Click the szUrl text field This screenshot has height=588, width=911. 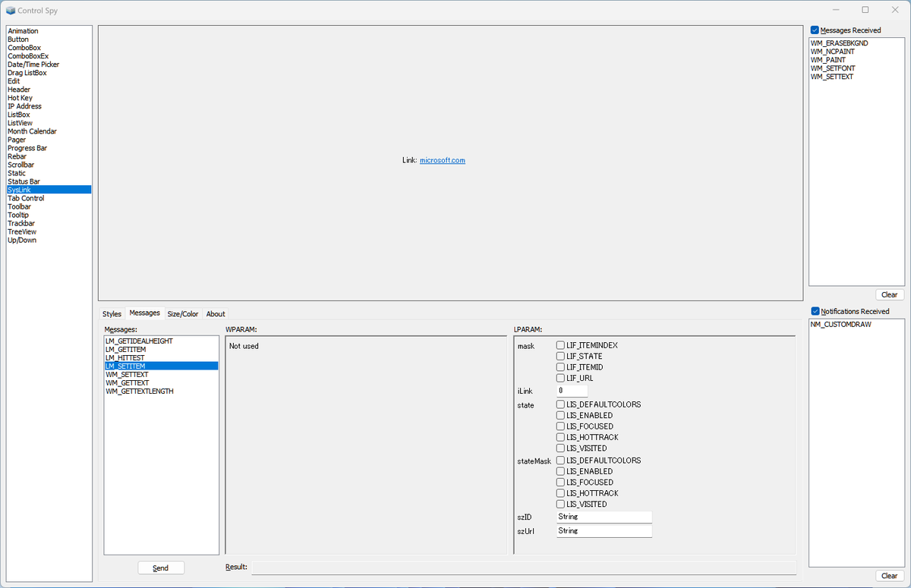click(x=604, y=531)
